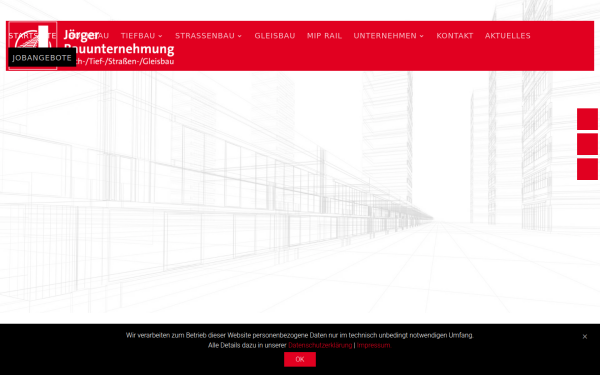
Task: Click the lowest red side button
Action: click(x=587, y=169)
